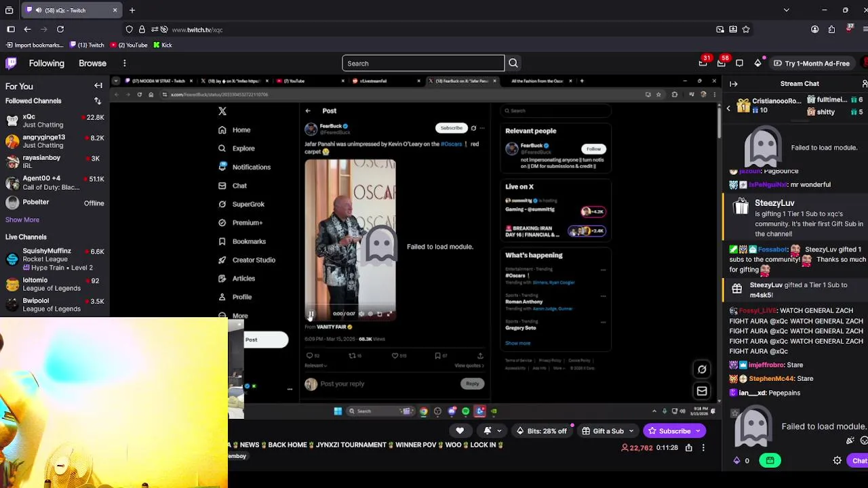This screenshot has width=868, height=488.
Task: Click the Grok floating icon on X page
Action: tap(702, 369)
